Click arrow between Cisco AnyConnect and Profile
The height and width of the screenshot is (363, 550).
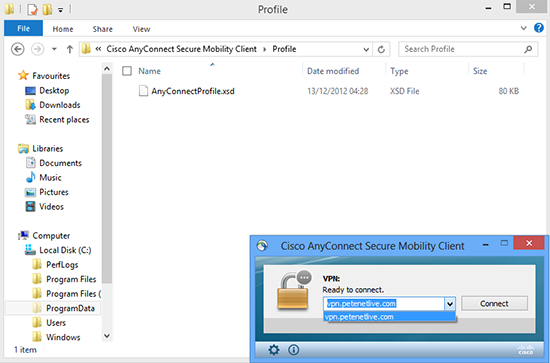(265, 49)
